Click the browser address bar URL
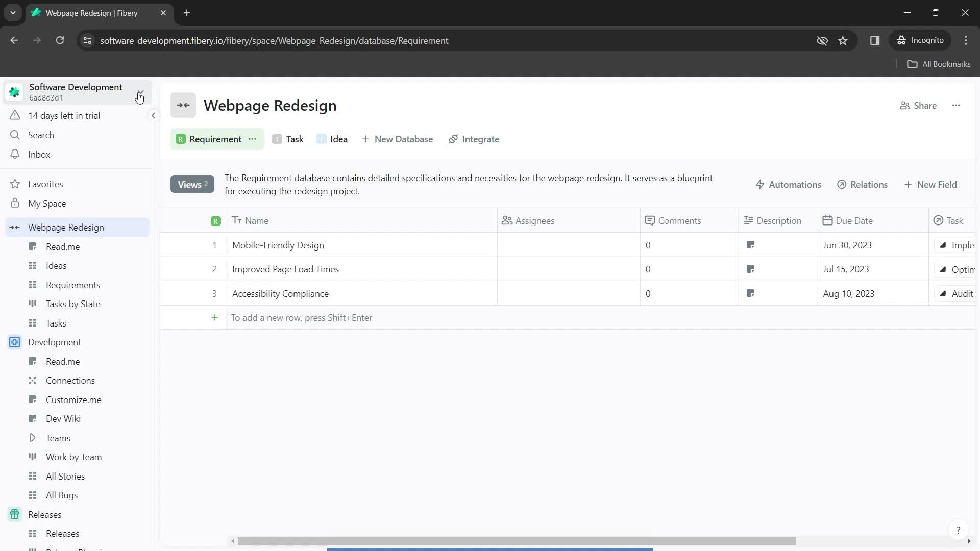The height and width of the screenshot is (551, 980). 274,40
